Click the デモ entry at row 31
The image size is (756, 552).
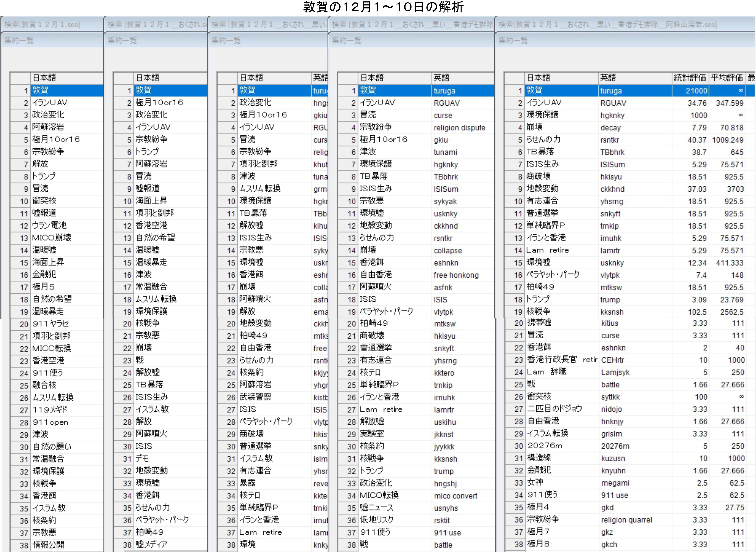[142, 458]
